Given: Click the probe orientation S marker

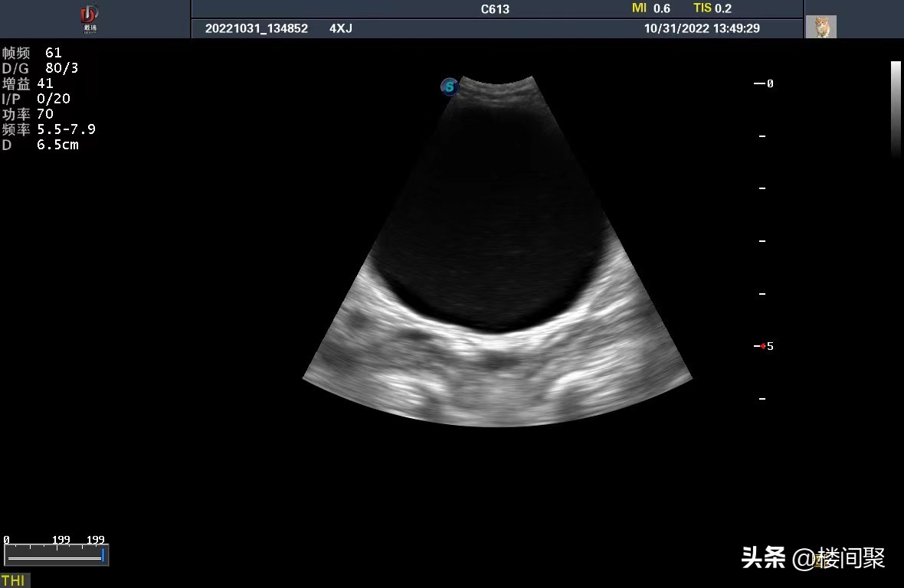Looking at the screenshot, I should click(x=450, y=87).
